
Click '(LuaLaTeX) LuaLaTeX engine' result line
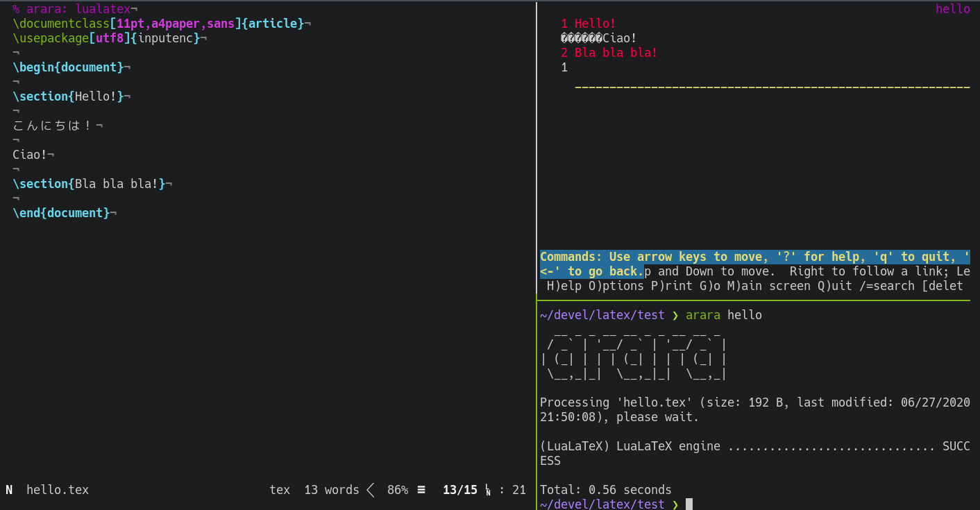pos(755,446)
